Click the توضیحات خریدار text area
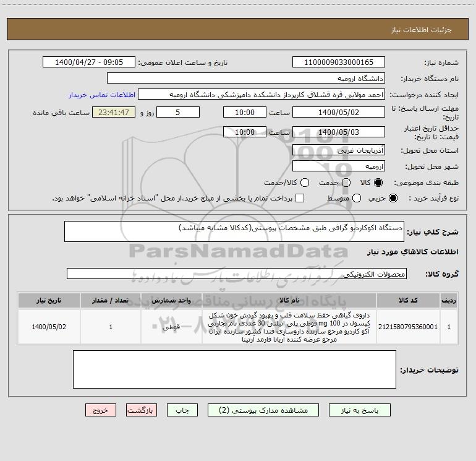This screenshot has height=461, width=476. (x=234, y=369)
